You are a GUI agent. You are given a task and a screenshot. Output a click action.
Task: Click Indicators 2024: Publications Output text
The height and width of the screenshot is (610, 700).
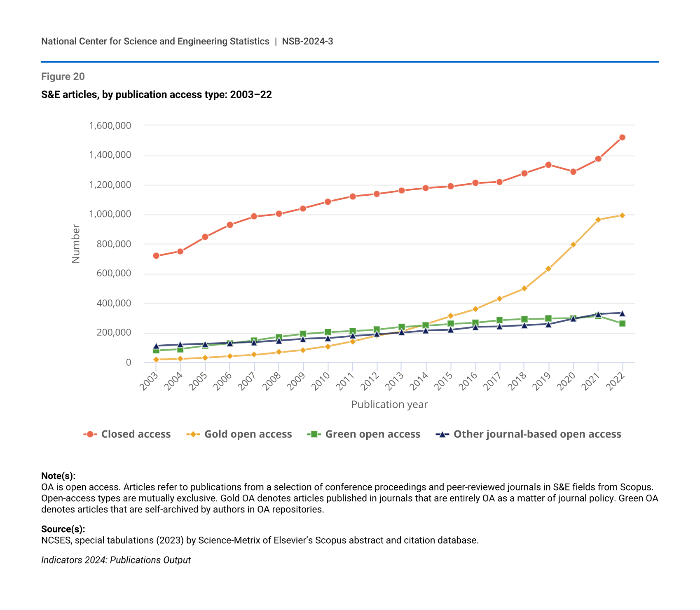[116, 560]
